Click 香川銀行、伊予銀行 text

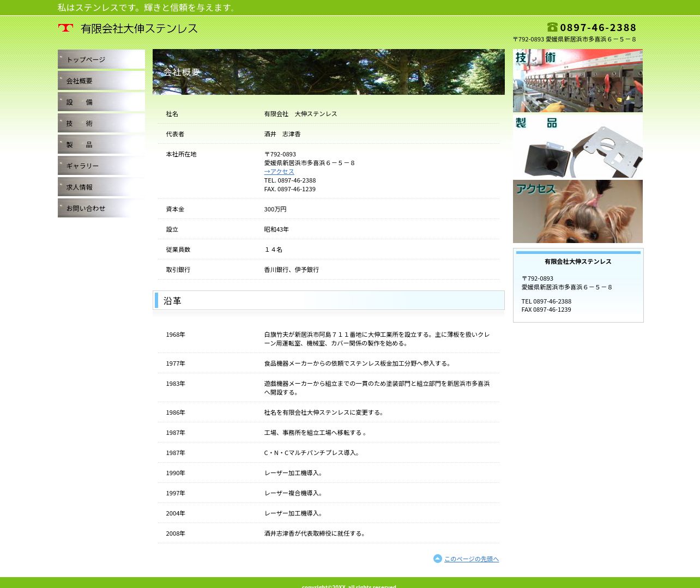(x=292, y=270)
